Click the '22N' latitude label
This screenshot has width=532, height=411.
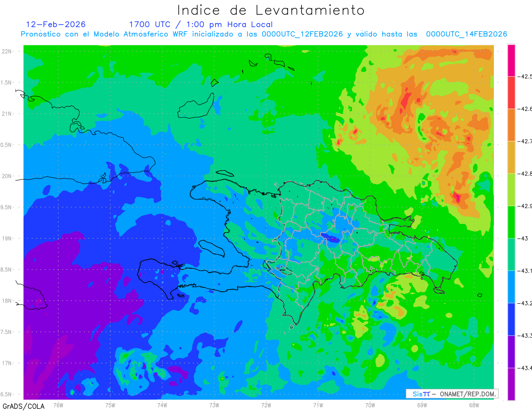pyautogui.click(x=8, y=51)
